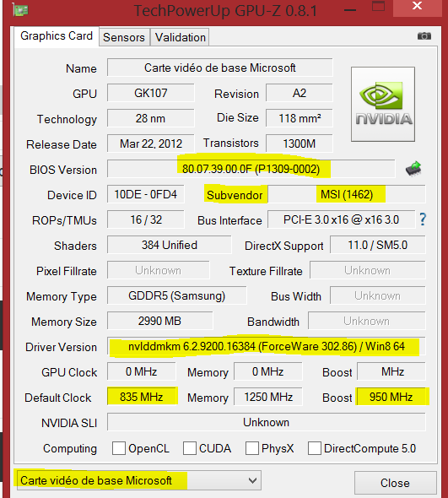Click the NVIDIA SLI Unknown field
The height and width of the screenshot is (498, 448).
coord(266,422)
